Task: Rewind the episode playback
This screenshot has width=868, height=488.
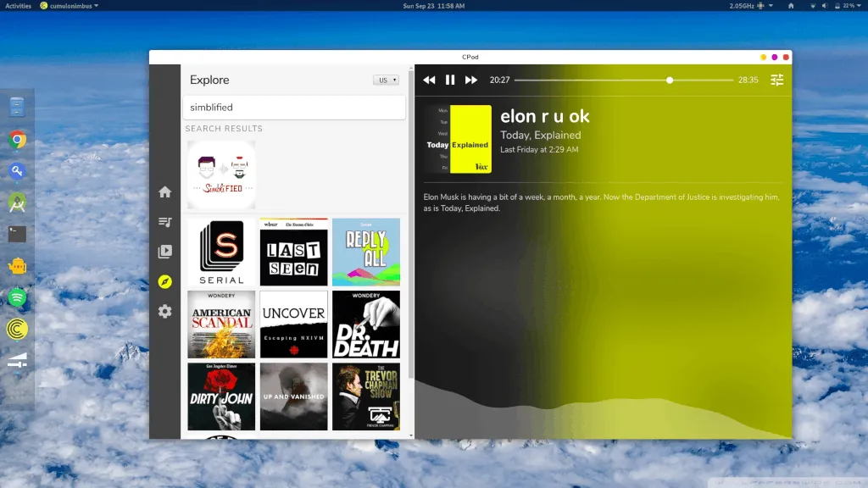Action: (429, 80)
